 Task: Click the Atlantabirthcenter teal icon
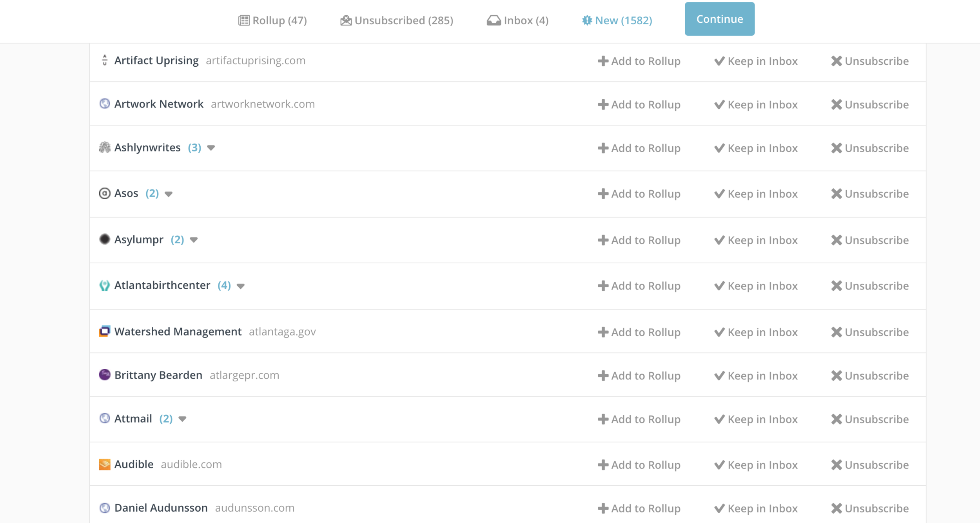[x=105, y=285]
